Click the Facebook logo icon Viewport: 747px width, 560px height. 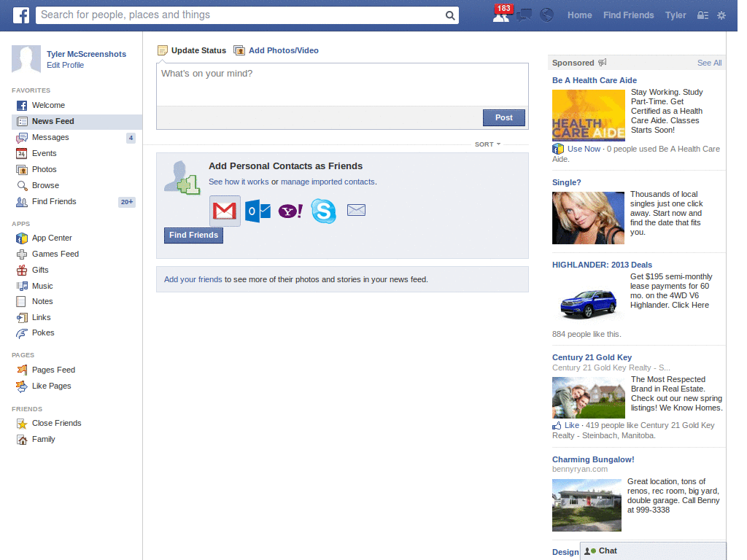[x=20, y=15]
